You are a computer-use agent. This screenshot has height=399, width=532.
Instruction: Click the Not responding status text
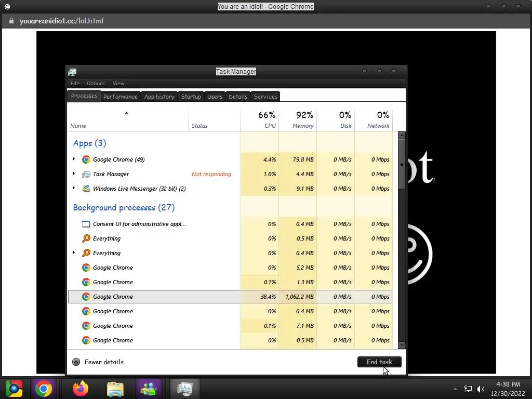pos(211,174)
